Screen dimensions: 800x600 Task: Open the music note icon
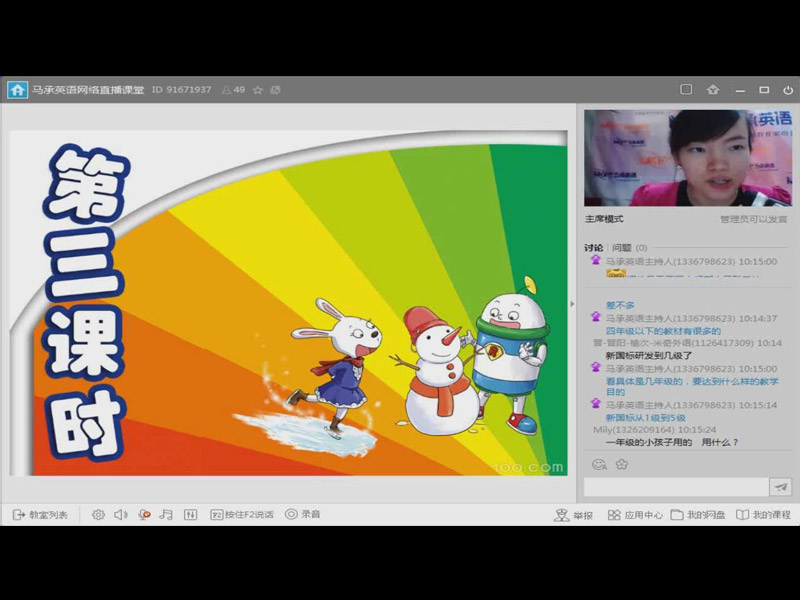(166, 514)
